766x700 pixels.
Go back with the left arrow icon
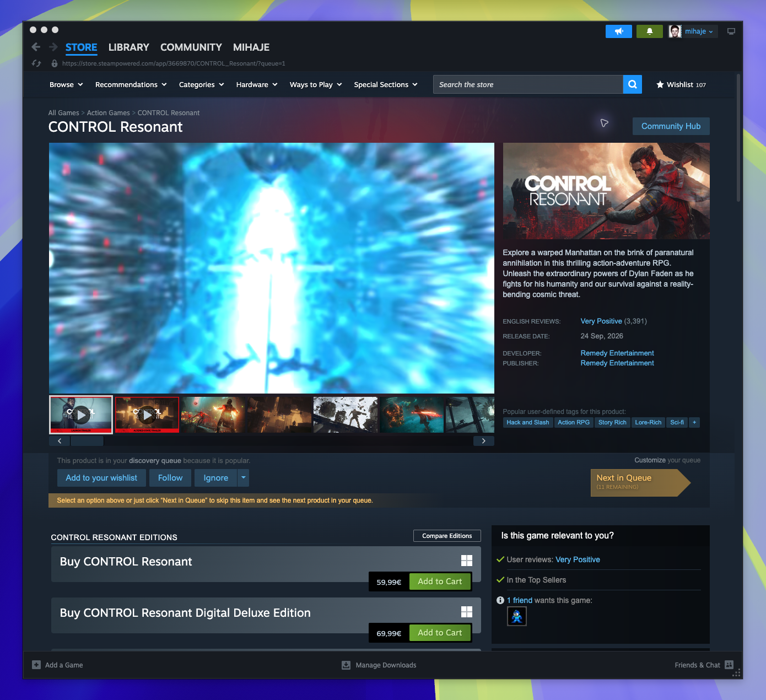[36, 47]
